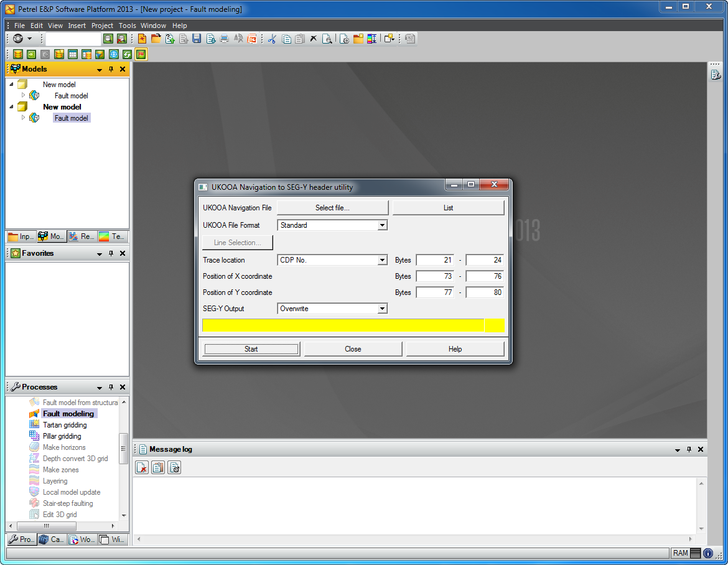This screenshot has height=565, width=728.
Task: Click the sidebar document icon at top right
Action: (x=716, y=75)
